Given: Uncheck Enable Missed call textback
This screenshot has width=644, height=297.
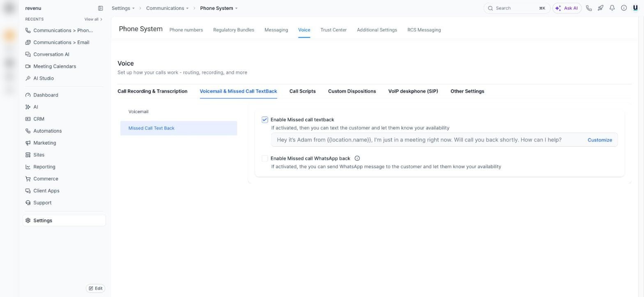Looking at the screenshot, I should click(265, 120).
